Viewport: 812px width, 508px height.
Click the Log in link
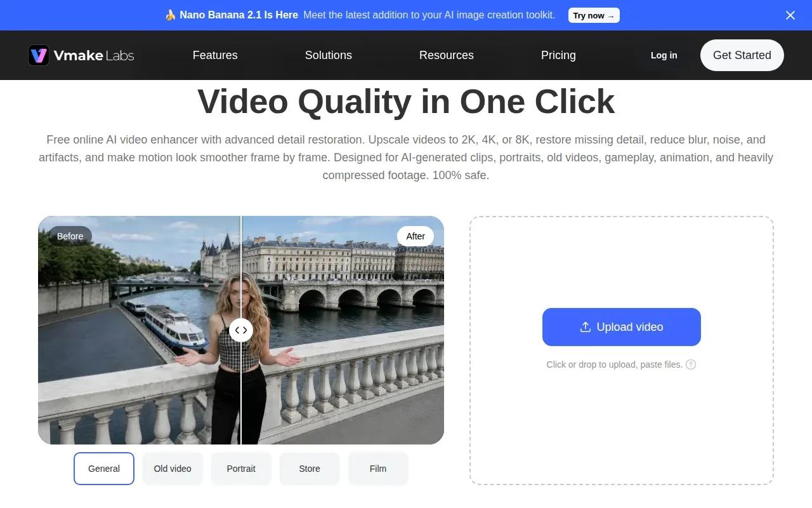click(664, 55)
